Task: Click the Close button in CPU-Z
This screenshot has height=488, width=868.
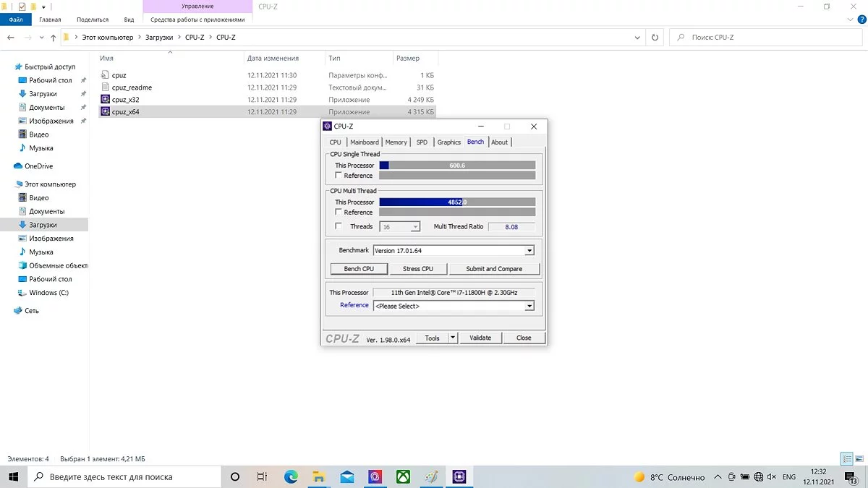Action: [x=524, y=338]
